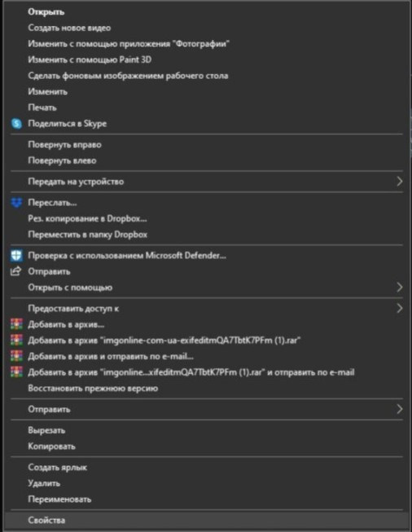This screenshot has width=412, height=532.
Task: Expand the Предоставить доступ к submenu arrow
Action: 400,309
